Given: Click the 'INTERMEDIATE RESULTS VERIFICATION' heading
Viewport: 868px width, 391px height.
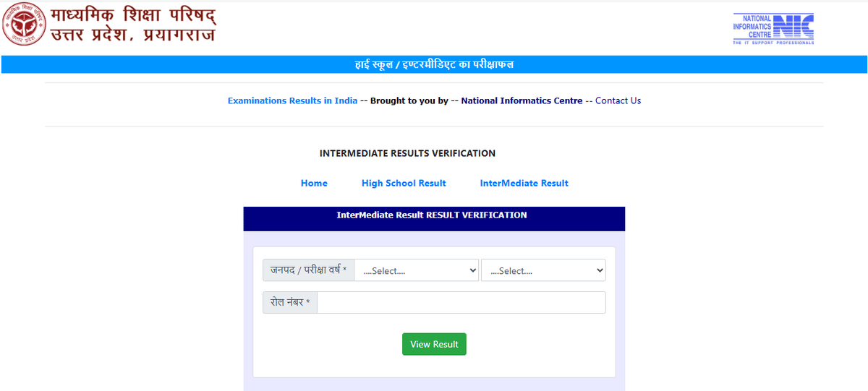Looking at the screenshot, I should point(407,153).
